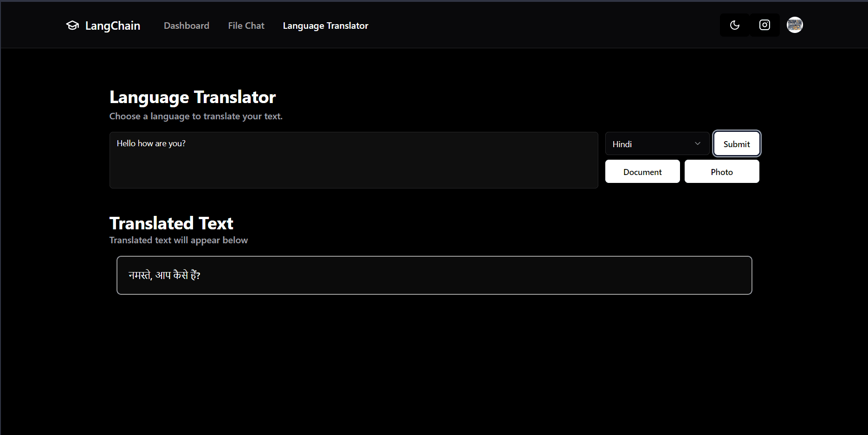This screenshot has width=868, height=435.
Task: Click the Document button
Action: (642, 172)
